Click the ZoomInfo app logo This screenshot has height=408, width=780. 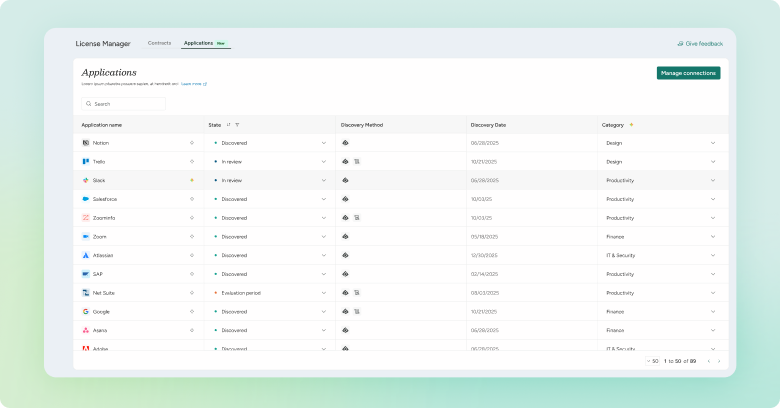86,218
